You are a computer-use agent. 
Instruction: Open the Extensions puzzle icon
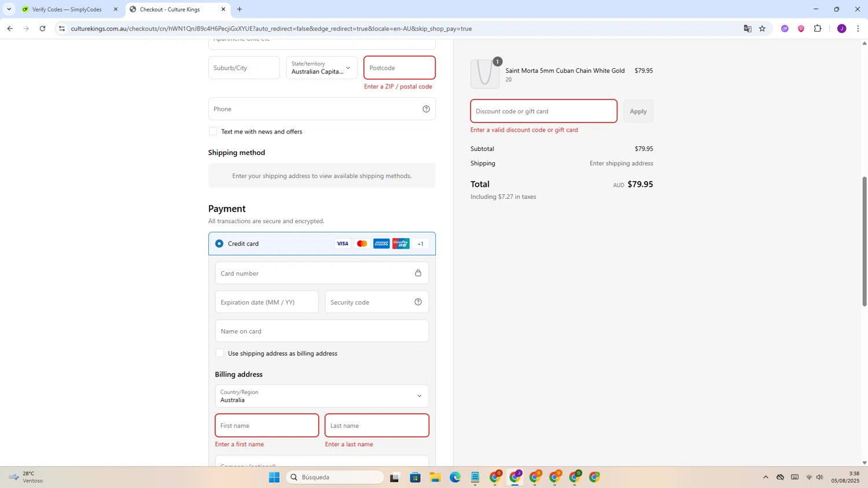818,28
